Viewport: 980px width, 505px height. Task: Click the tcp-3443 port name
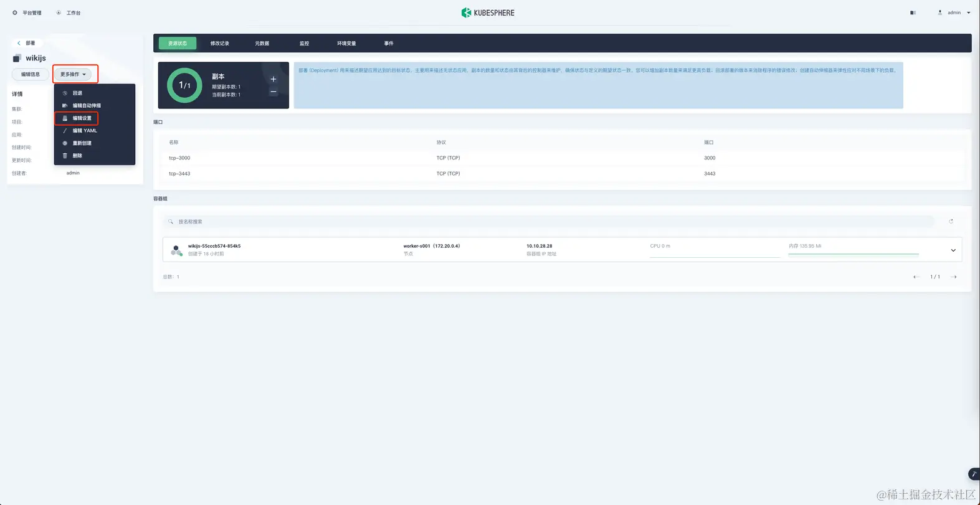(x=179, y=174)
